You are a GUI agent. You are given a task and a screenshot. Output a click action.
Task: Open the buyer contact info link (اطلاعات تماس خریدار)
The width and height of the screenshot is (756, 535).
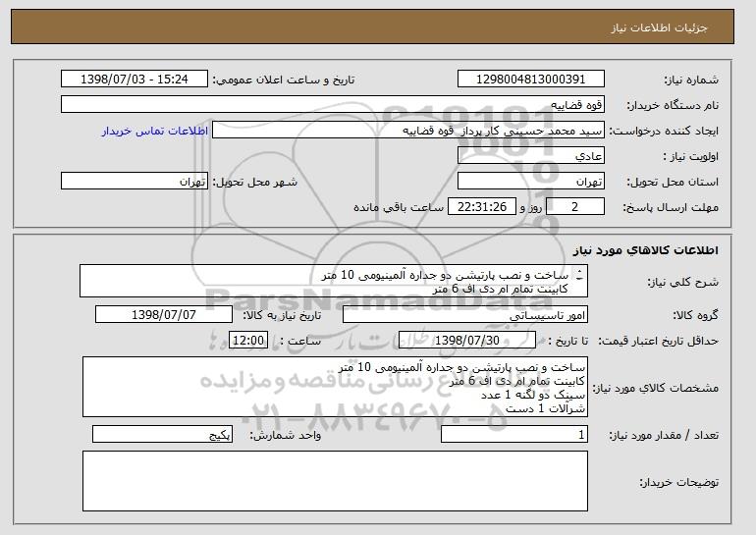(x=155, y=132)
